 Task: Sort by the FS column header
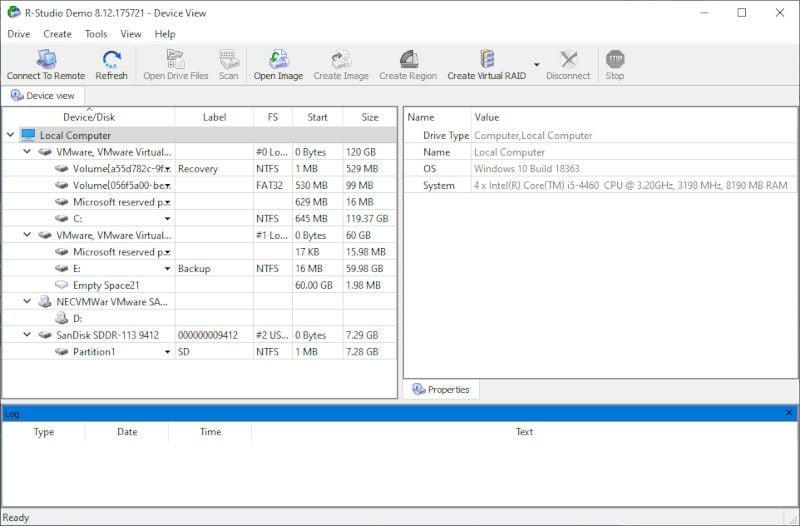273,117
